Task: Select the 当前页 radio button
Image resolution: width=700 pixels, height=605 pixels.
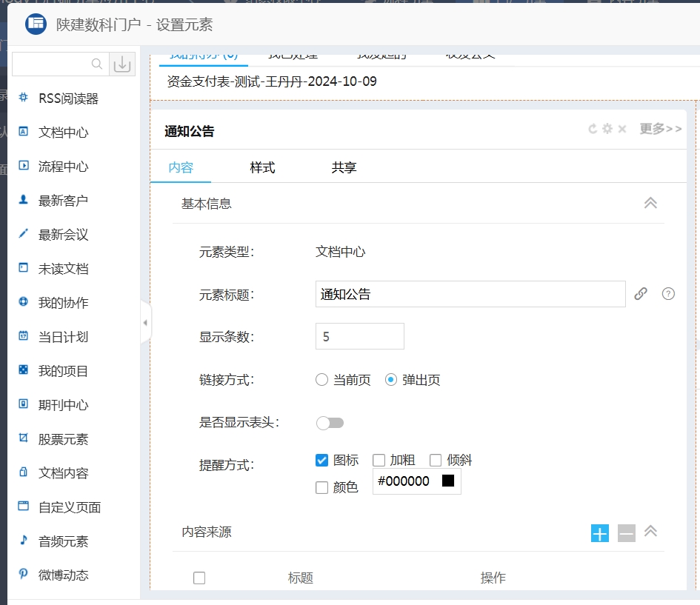Action: (x=321, y=380)
